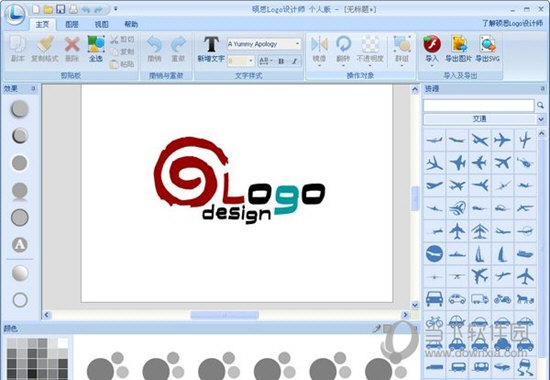Click the 复制 copy button in clipboard group
Viewport: 550px width, 380px height.
click(x=122, y=52)
